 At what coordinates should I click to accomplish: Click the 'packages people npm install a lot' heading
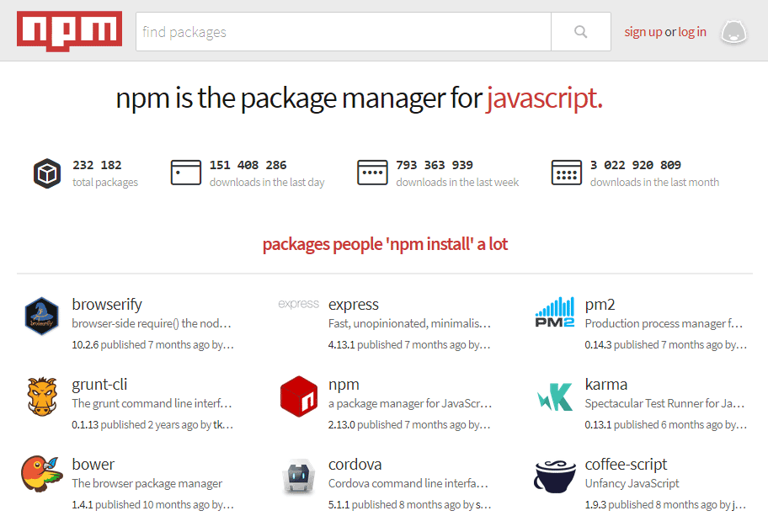pyautogui.click(x=385, y=244)
